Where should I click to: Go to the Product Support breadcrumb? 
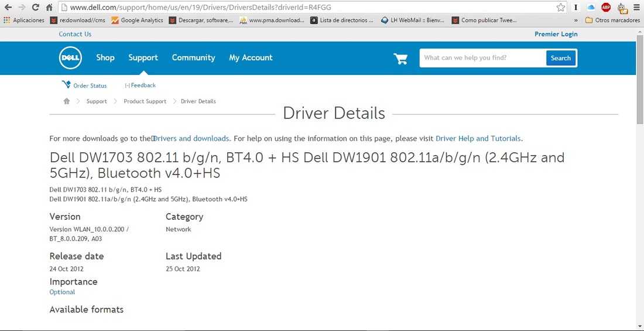(145, 101)
